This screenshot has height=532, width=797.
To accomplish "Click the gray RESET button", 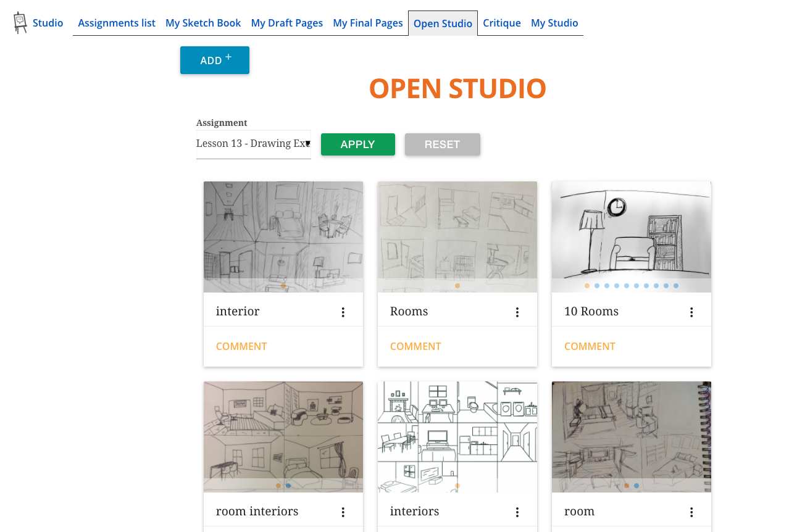I will click(x=442, y=144).
